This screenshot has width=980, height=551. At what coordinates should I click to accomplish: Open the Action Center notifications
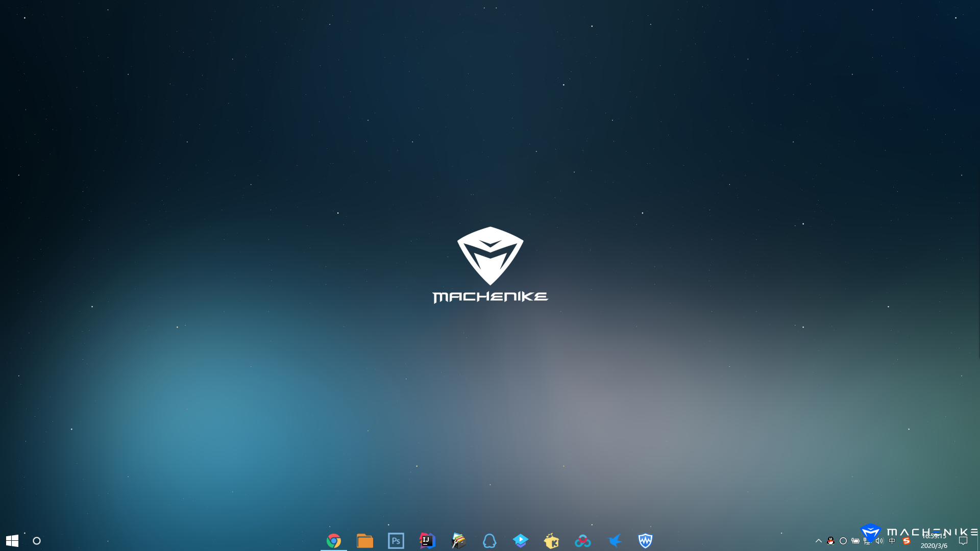click(963, 541)
